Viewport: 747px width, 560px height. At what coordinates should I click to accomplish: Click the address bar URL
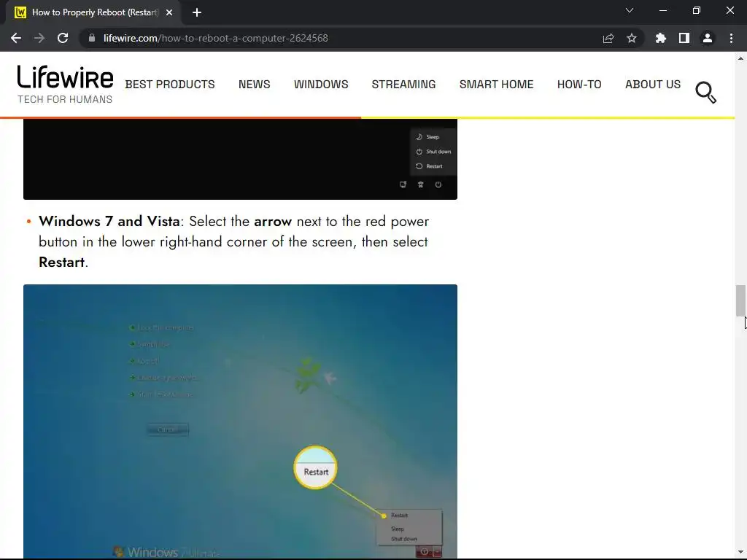click(x=216, y=38)
